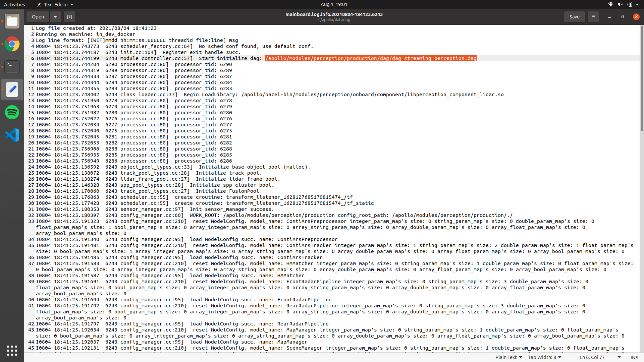Open the Text Editor app menu

(x=55, y=4)
